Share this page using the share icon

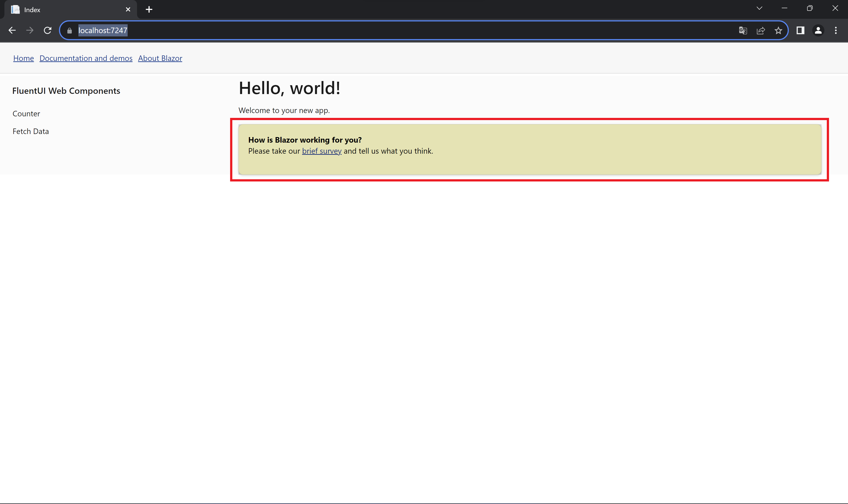761,30
